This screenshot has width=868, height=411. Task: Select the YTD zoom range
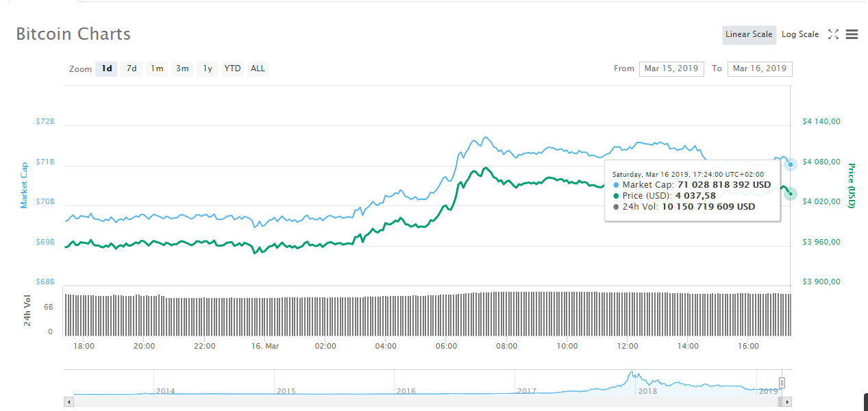[x=233, y=68]
